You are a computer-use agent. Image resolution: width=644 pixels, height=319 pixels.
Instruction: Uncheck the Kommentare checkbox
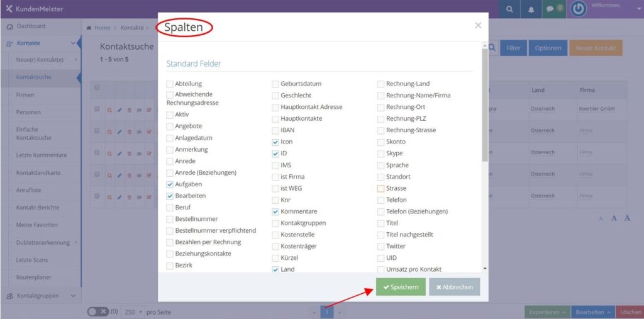[x=275, y=211]
